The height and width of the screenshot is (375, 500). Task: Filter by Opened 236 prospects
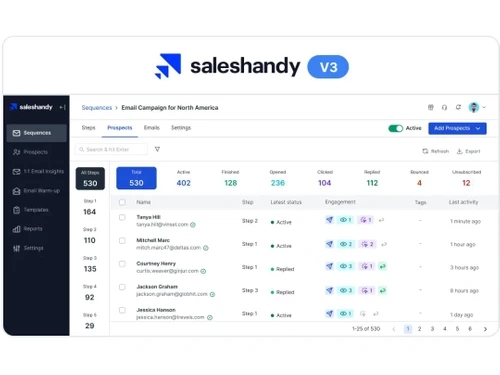pos(278,178)
